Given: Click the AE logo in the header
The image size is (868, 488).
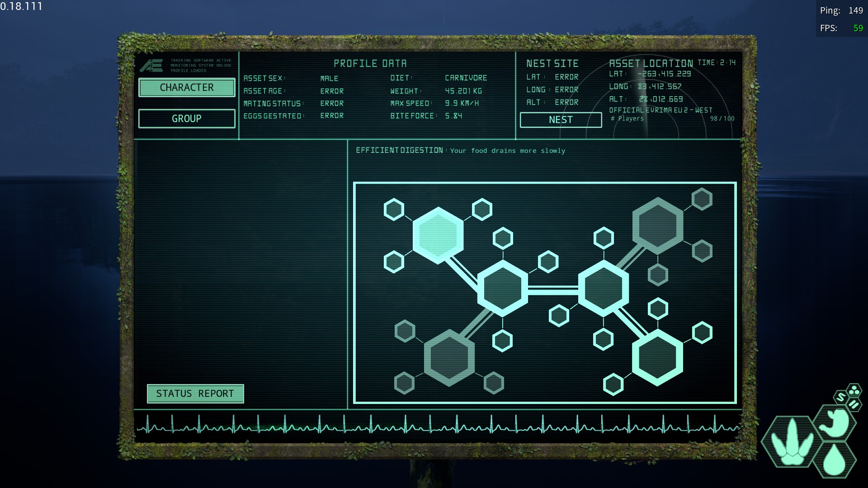Looking at the screenshot, I should click(151, 66).
